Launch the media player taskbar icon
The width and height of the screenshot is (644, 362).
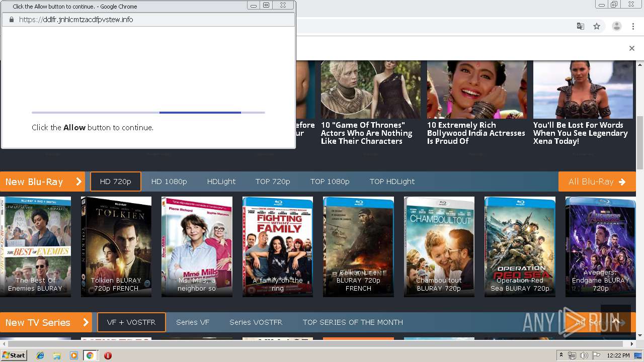[74, 355]
